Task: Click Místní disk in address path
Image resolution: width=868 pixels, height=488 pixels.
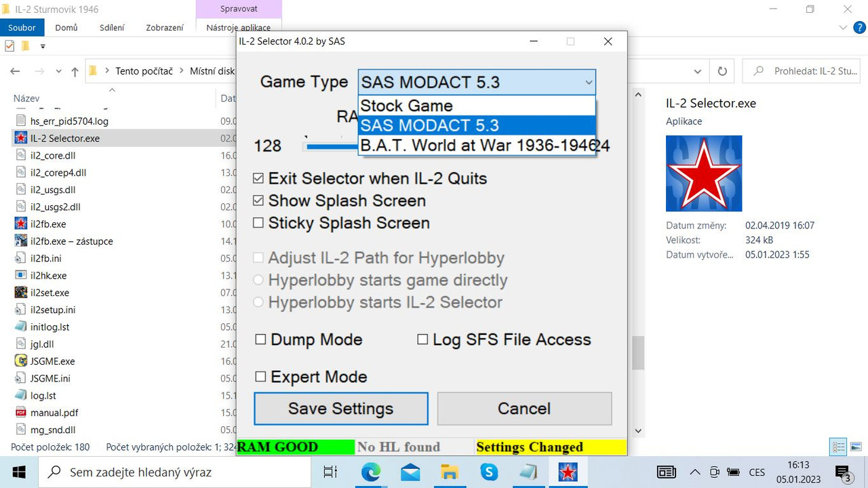Action: click(x=212, y=71)
